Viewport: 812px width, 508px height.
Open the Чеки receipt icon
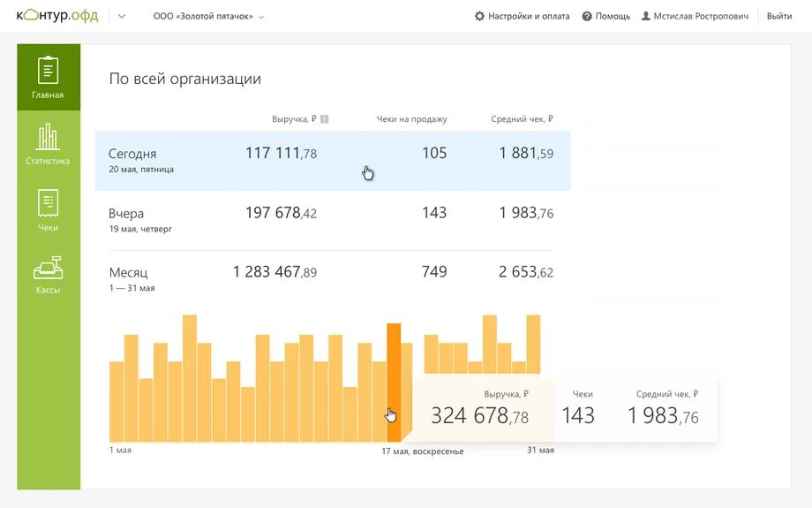coord(49,202)
